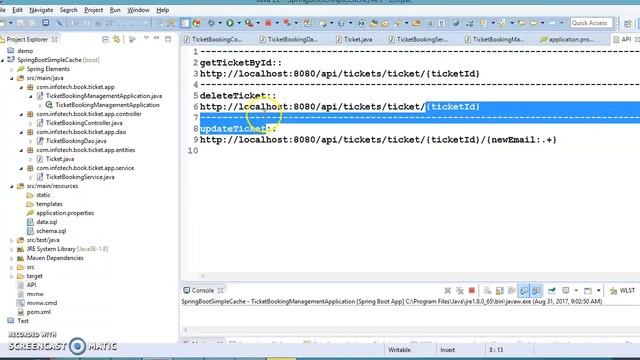Switch to application.pro... editor tab

567,40
